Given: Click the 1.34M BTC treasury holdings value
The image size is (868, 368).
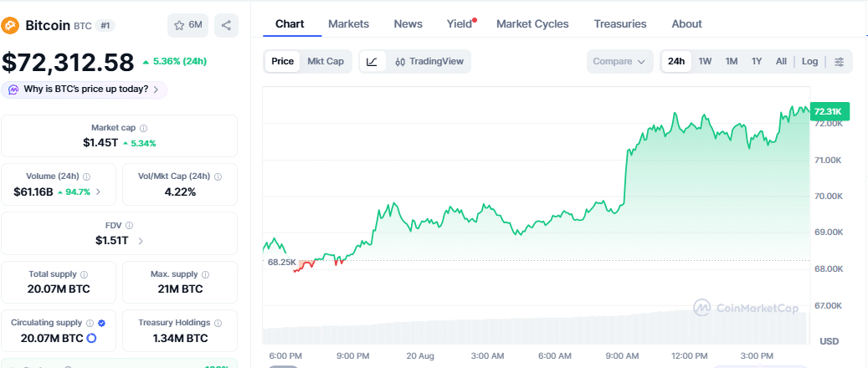Looking at the screenshot, I should 179,338.
